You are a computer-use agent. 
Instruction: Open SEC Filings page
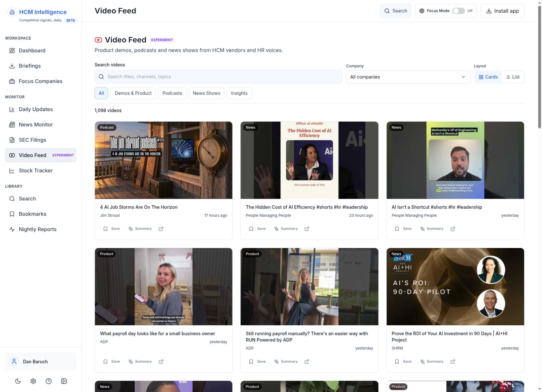[41, 140]
